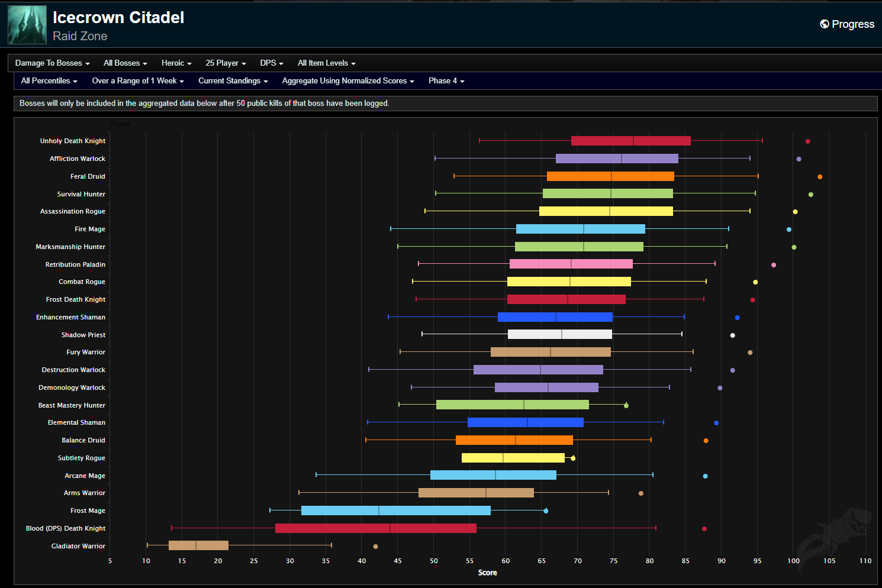
Task: Click the Demonology Warlock label
Action: pyautogui.click(x=72, y=387)
